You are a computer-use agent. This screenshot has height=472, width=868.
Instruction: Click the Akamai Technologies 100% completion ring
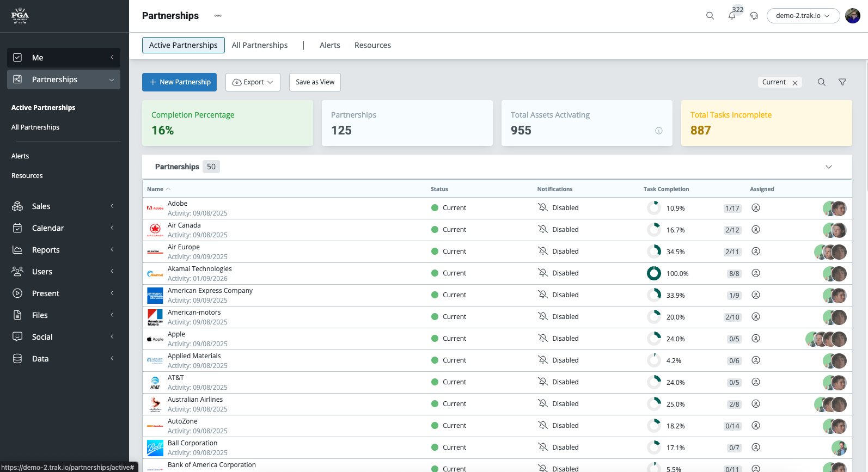click(654, 273)
